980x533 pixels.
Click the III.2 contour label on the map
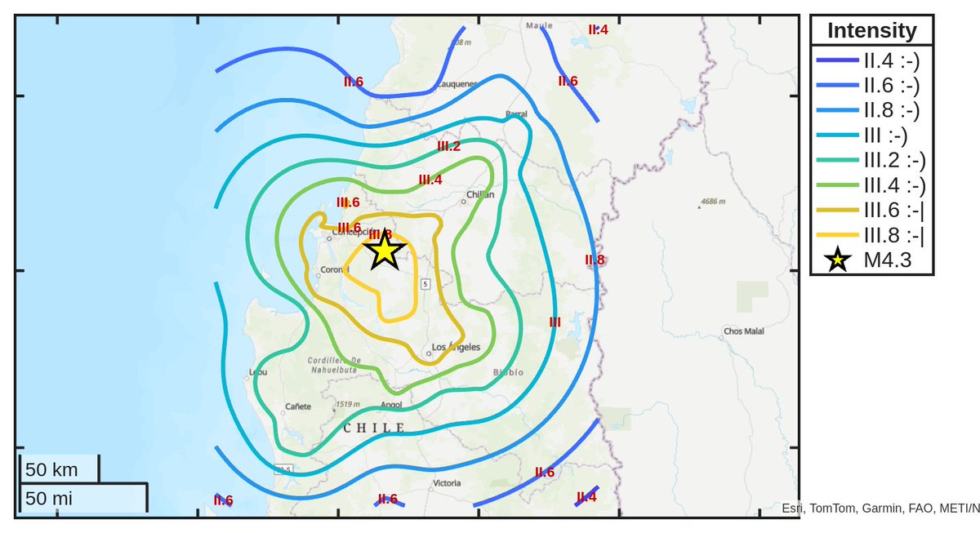[448, 146]
